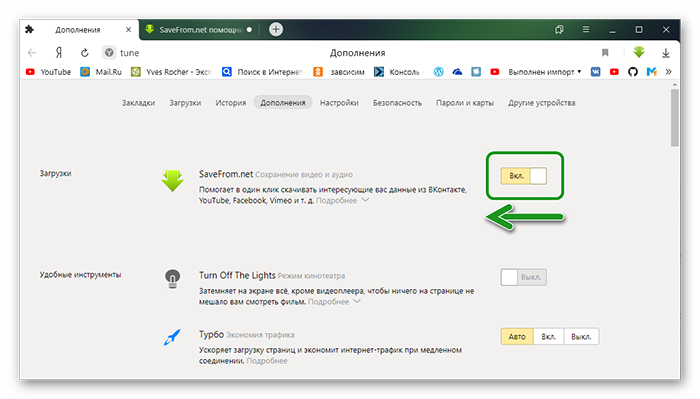The image size is (700, 399).
Task: Open Yandex home via the Я icon
Action: 58,53
